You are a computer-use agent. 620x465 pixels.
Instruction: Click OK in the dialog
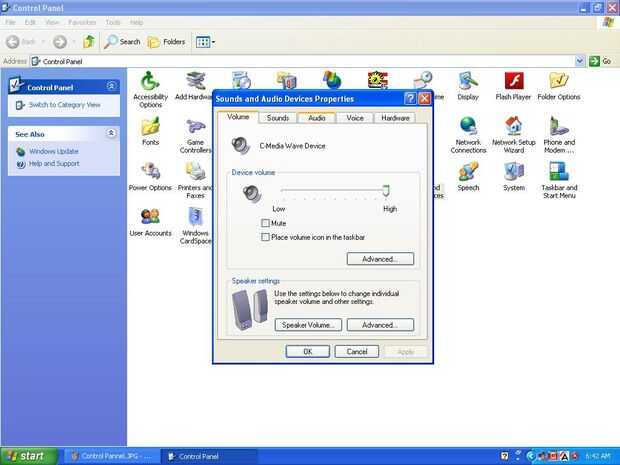[308, 352]
